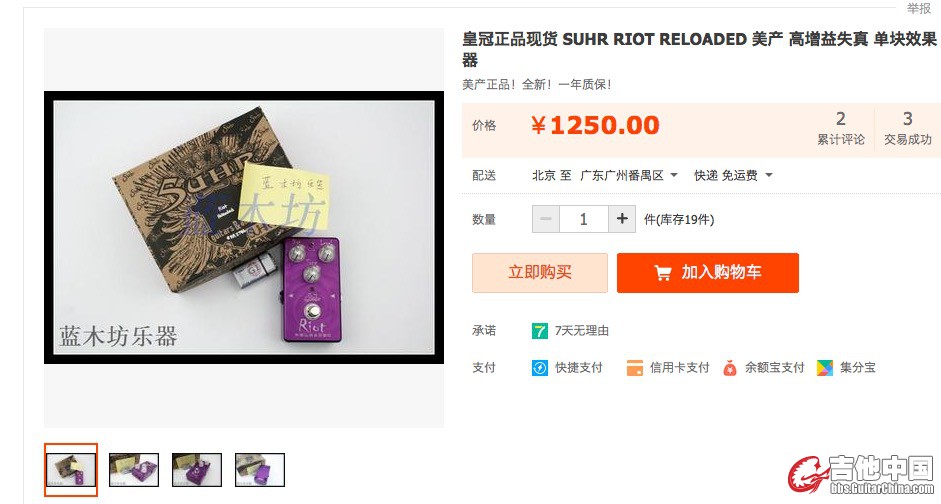Open the 累计评论 reviews count
This screenshot has width=941, height=504.
click(x=841, y=128)
